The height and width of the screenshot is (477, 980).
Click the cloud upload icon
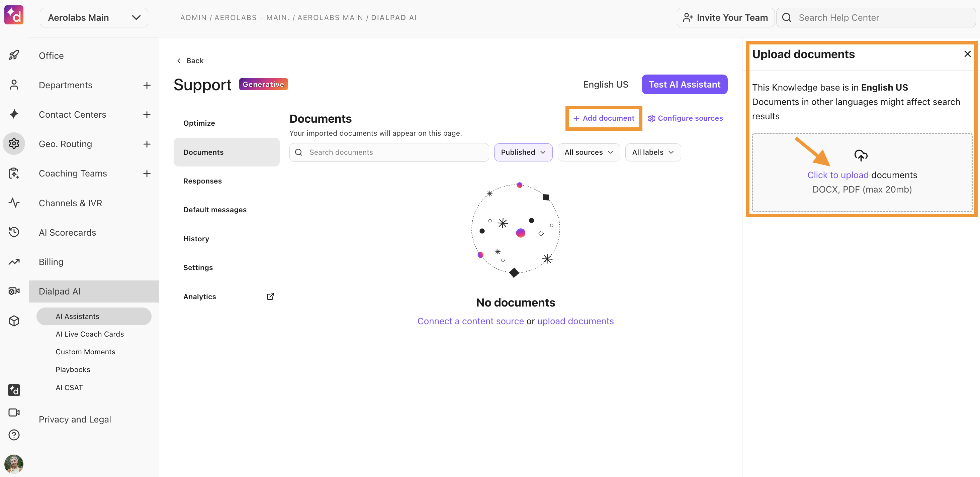click(x=861, y=155)
